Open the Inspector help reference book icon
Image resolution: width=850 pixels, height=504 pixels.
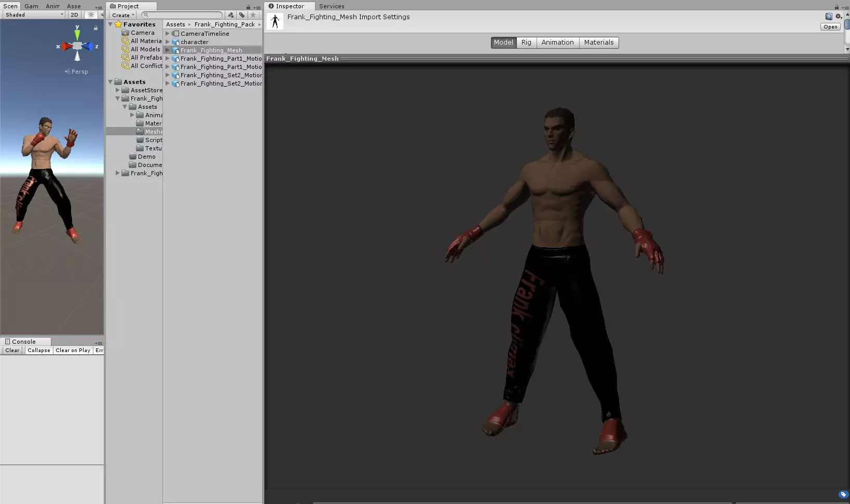pos(829,17)
